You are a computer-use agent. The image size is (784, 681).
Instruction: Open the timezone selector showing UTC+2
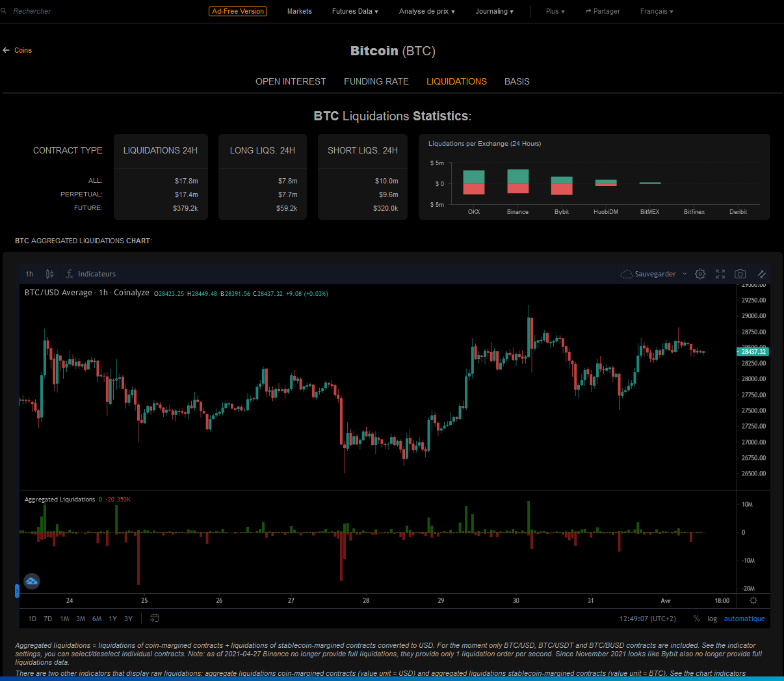click(x=647, y=619)
